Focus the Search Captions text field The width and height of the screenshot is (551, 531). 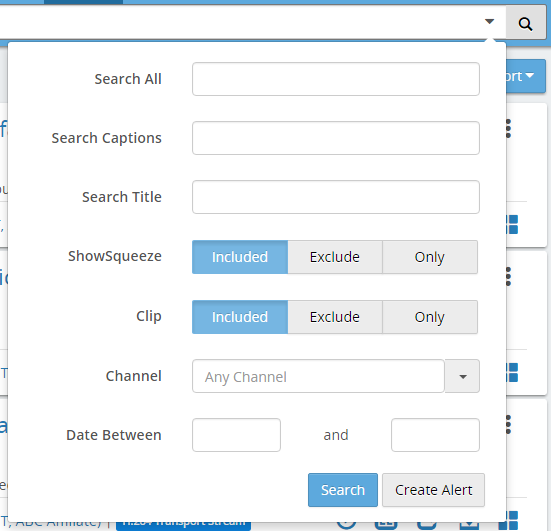pos(336,138)
